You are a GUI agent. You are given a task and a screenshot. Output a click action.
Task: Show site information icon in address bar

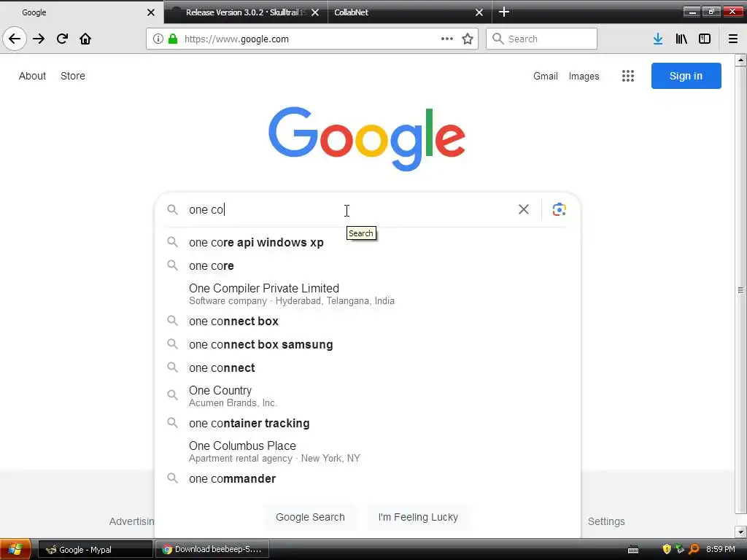click(158, 39)
